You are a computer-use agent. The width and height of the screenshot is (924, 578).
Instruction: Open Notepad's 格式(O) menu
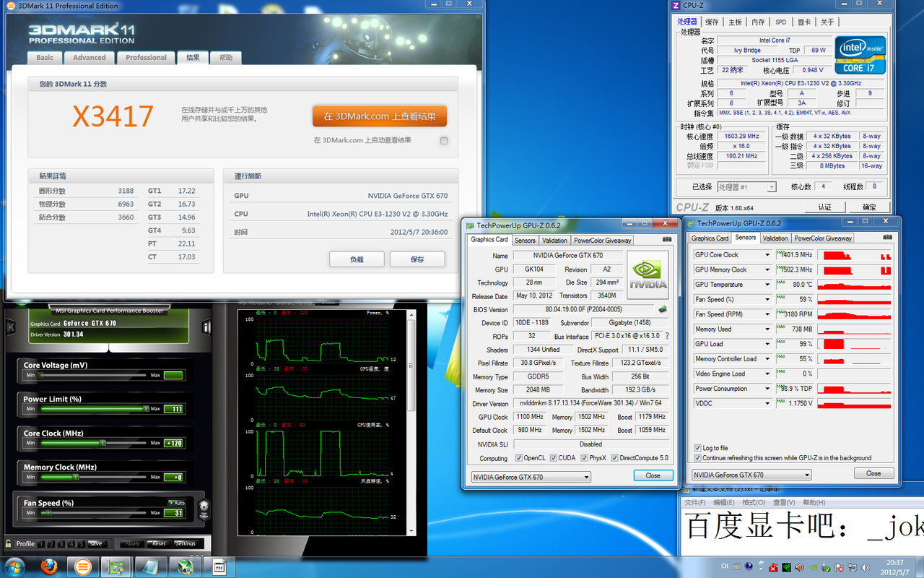[754, 502]
